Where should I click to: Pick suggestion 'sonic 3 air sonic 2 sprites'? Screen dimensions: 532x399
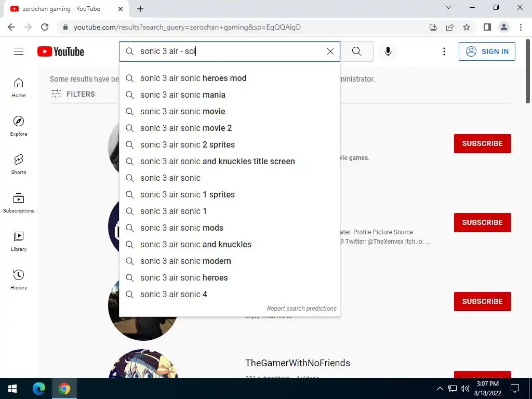click(229, 144)
